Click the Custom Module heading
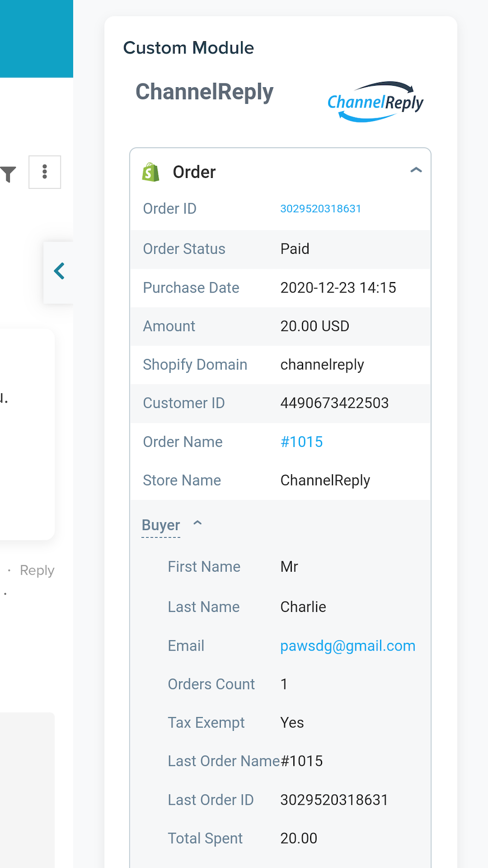488x868 pixels. 189,48
